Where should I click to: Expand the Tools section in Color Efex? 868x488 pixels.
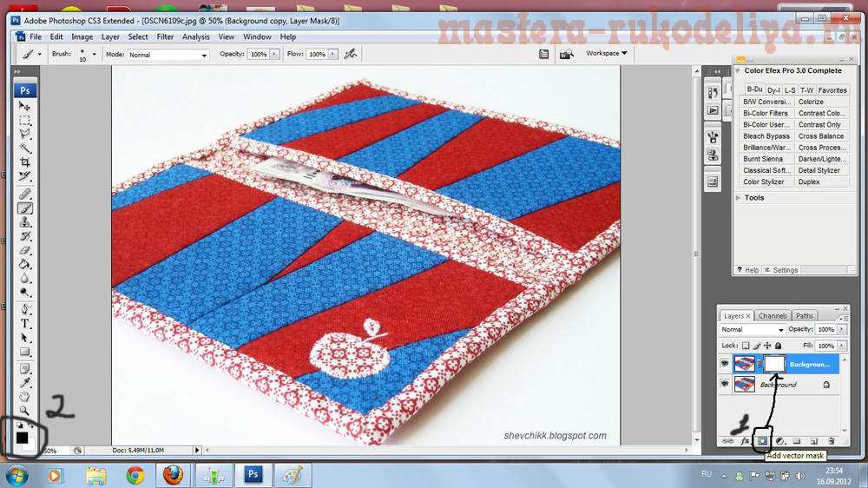[738, 198]
